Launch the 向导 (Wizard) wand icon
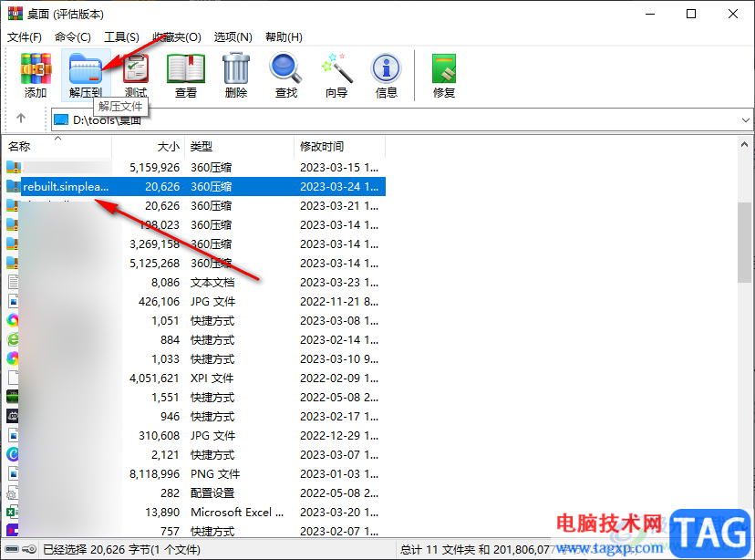755x560 pixels. (x=336, y=75)
